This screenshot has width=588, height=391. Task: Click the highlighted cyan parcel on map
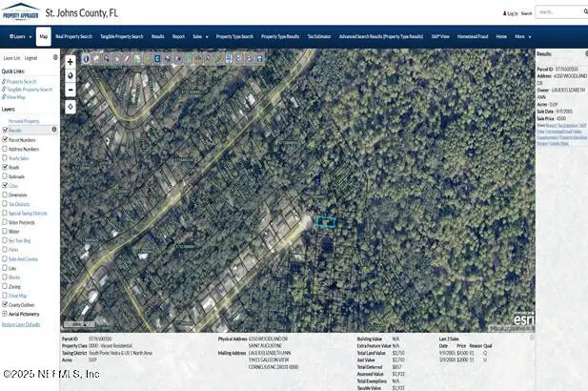[x=326, y=222]
